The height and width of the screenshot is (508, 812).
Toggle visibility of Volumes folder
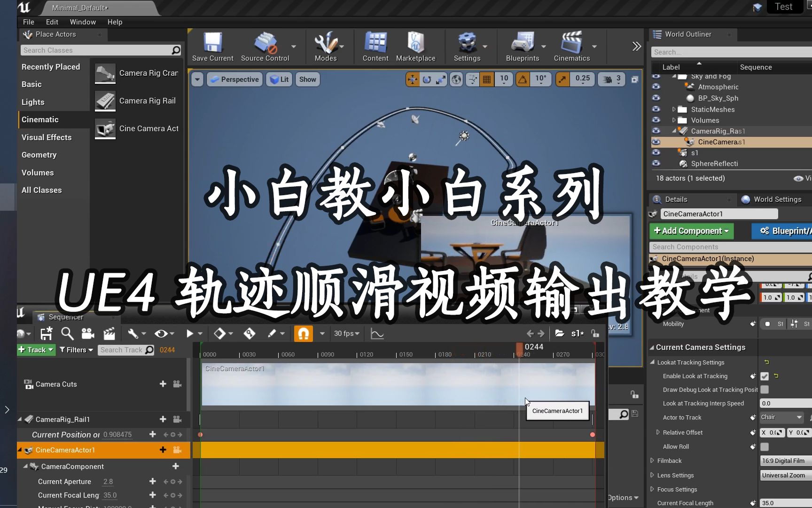coord(656,120)
